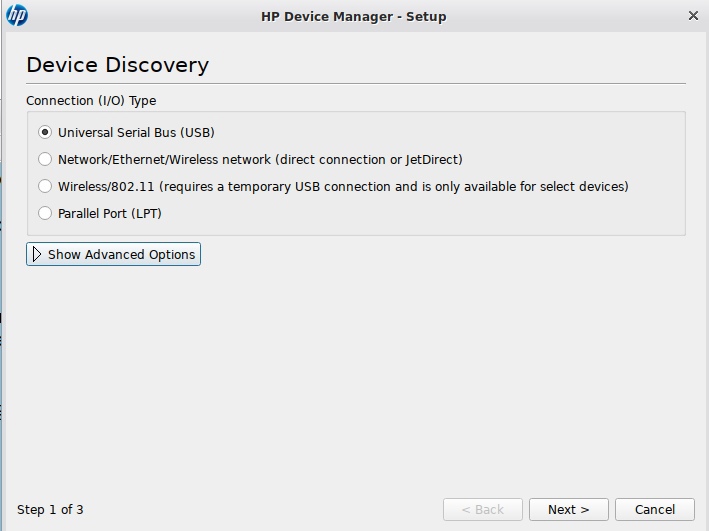Select the Wireless/802.11 connection radio button
The height and width of the screenshot is (531, 709).
tap(45, 186)
